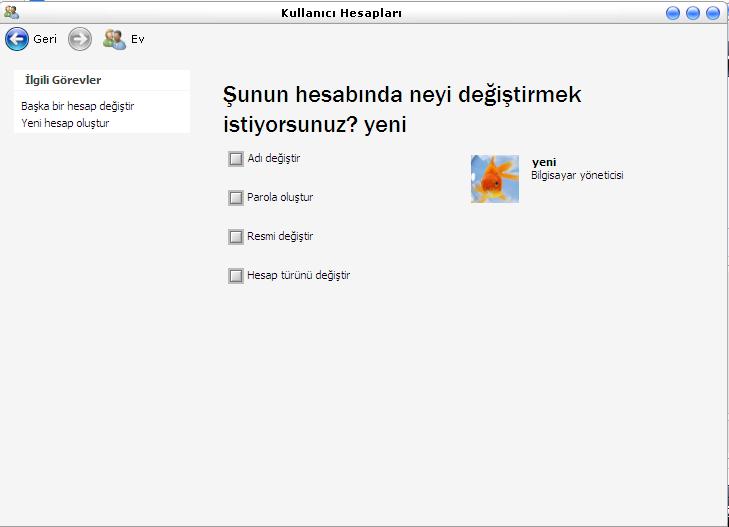Open the Başka bir hesap değiştir link

(x=78, y=106)
